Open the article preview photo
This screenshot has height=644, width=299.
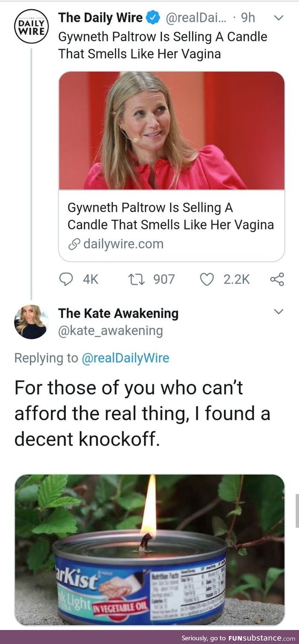pos(171,131)
